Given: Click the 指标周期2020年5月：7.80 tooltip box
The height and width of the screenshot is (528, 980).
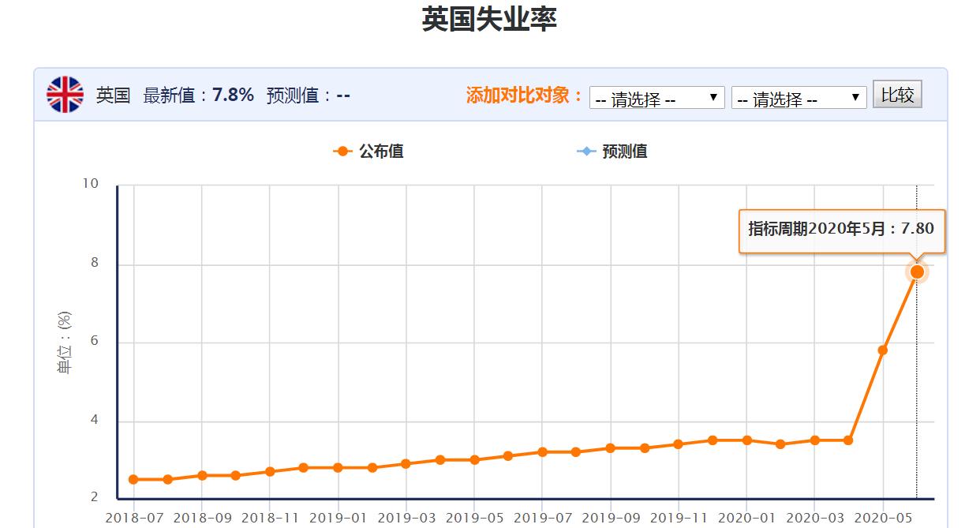Looking at the screenshot, I should [x=840, y=229].
